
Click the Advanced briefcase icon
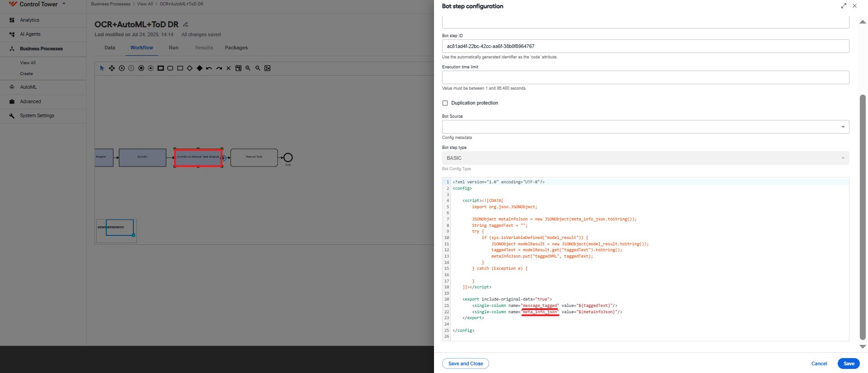click(12, 101)
